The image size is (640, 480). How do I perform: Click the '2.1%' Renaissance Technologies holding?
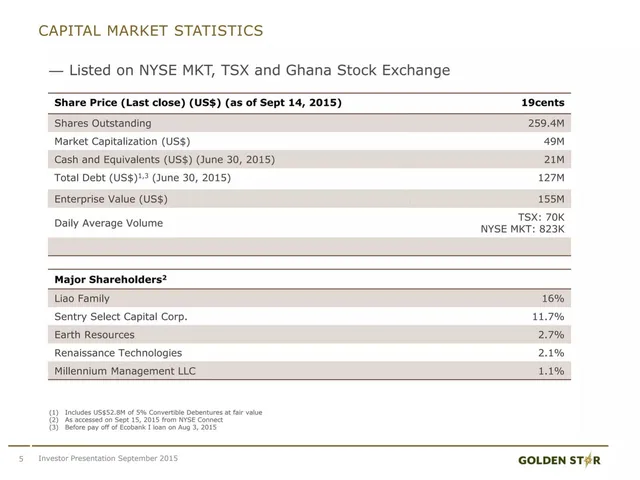coord(551,353)
